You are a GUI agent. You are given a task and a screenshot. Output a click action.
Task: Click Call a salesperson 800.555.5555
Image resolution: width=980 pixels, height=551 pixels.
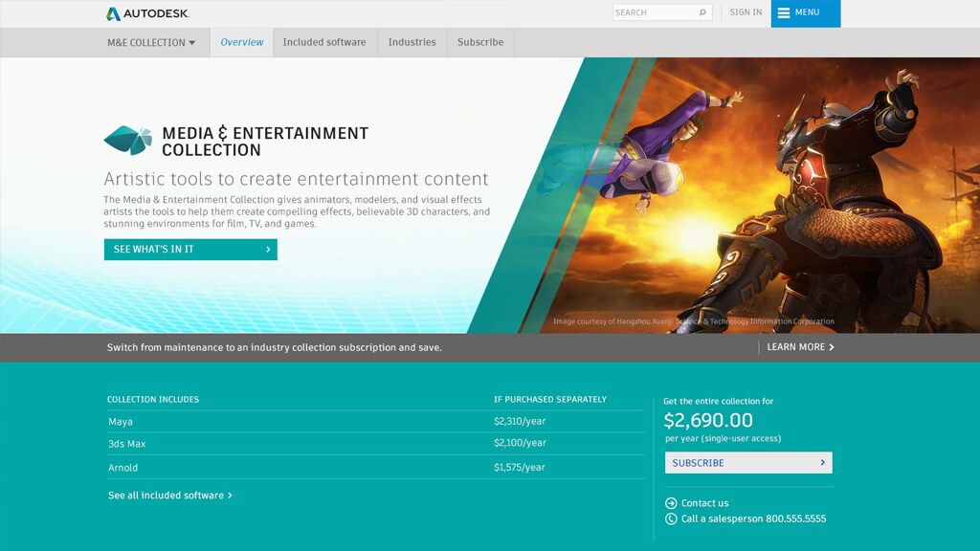[x=753, y=518]
